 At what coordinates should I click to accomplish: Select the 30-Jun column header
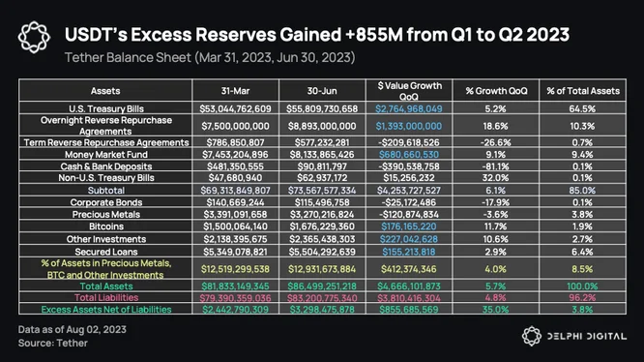(x=322, y=91)
